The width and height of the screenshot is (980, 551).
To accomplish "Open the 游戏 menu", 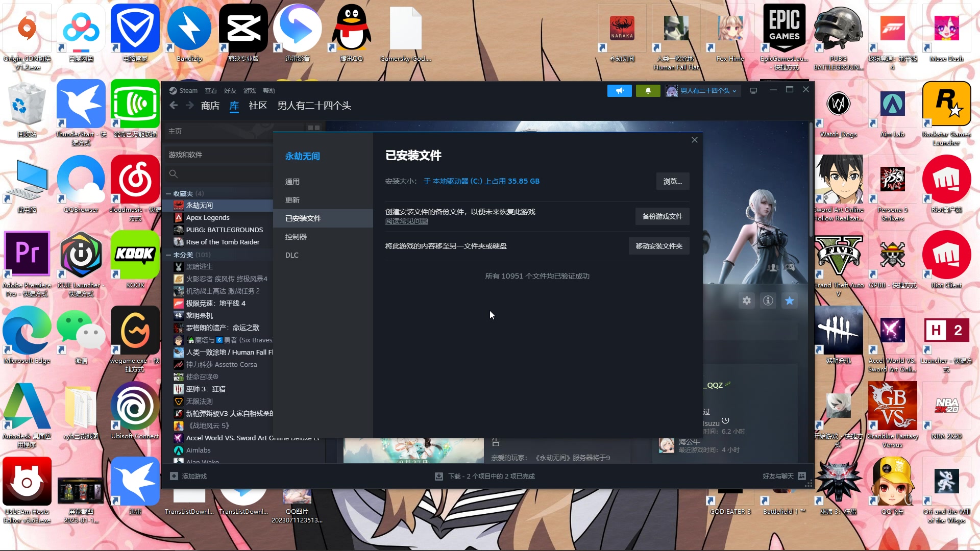I will click(250, 91).
